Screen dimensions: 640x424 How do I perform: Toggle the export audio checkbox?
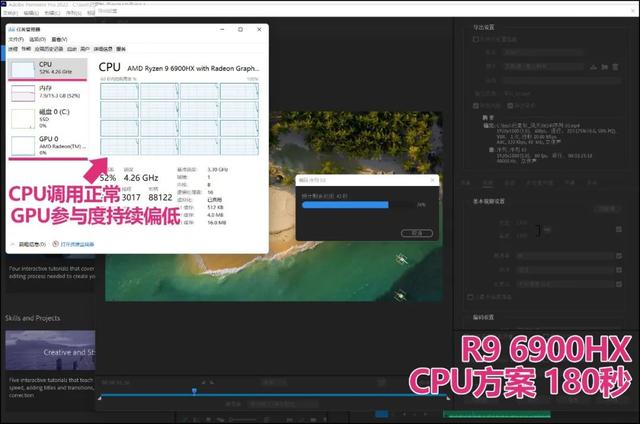pyautogui.click(x=510, y=106)
